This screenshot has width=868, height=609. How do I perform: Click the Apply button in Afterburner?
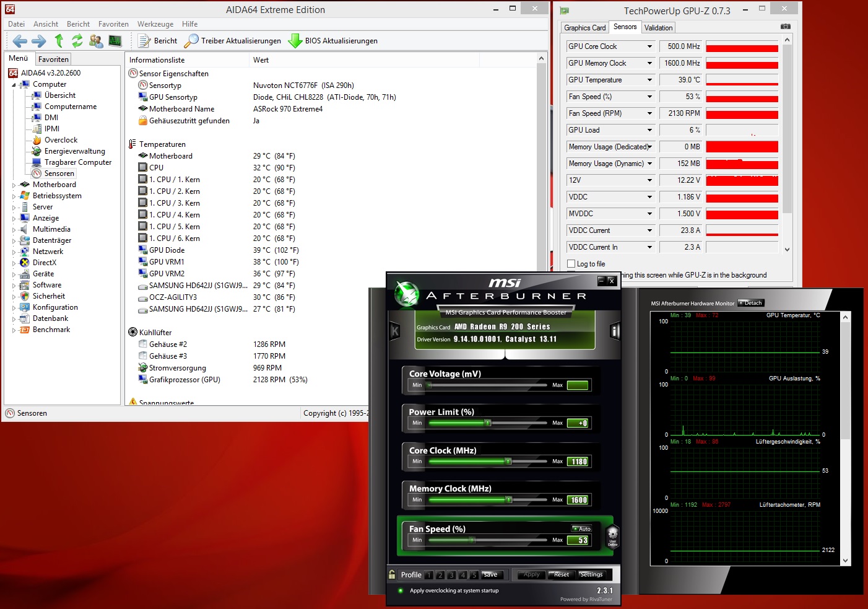click(x=532, y=575)
